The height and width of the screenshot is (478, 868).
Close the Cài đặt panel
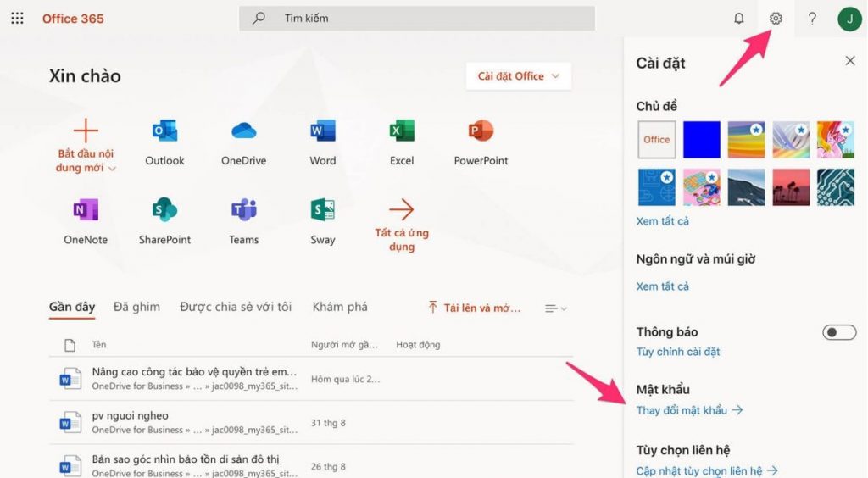coord(850,61)
